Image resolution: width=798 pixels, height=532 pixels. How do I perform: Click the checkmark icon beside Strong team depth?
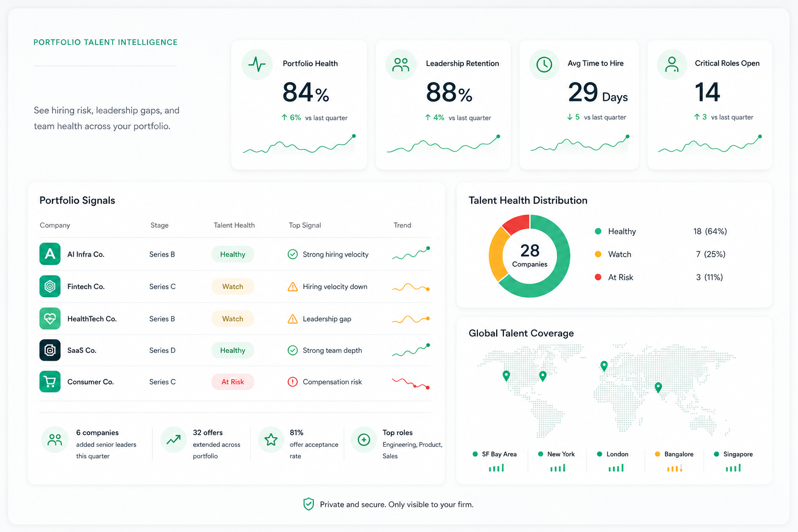[292, 350]
